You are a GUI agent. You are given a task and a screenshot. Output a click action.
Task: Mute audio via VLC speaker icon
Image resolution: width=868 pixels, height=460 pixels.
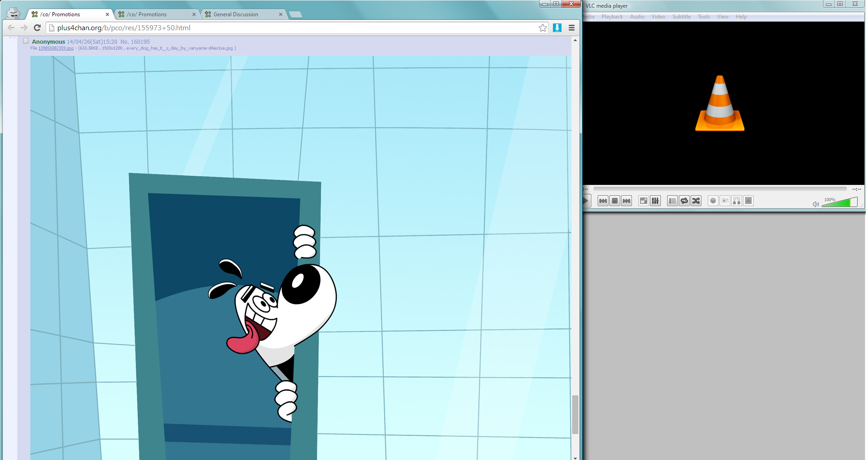click(x=815, y=204)
